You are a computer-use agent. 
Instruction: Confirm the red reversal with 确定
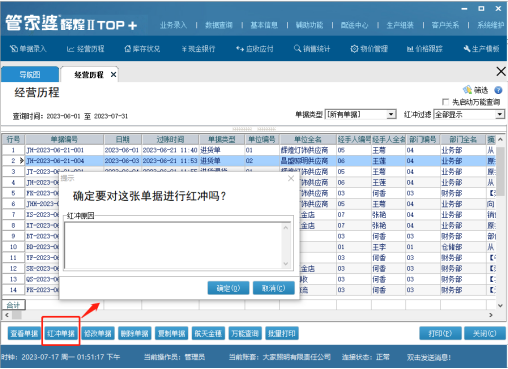[228, 288]
